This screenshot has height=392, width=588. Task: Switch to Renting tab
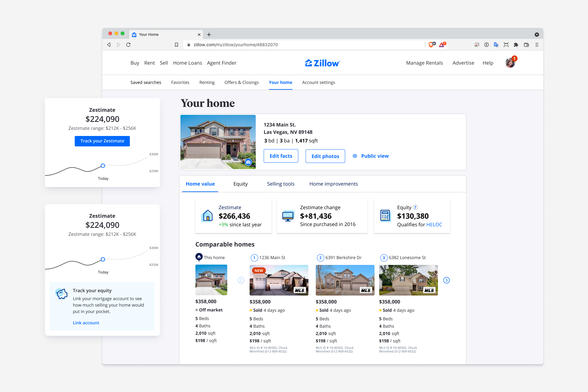click(207, 82)
